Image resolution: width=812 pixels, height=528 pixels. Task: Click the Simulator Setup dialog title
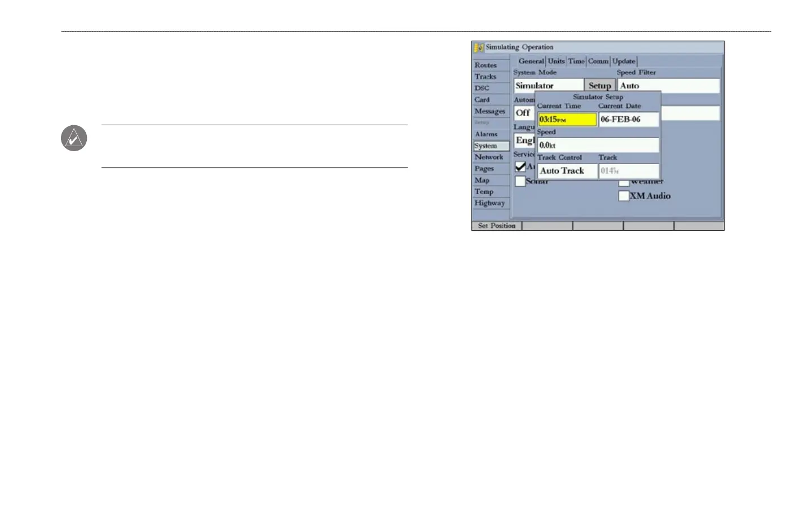pyautogui.click(x=598, y=97)
